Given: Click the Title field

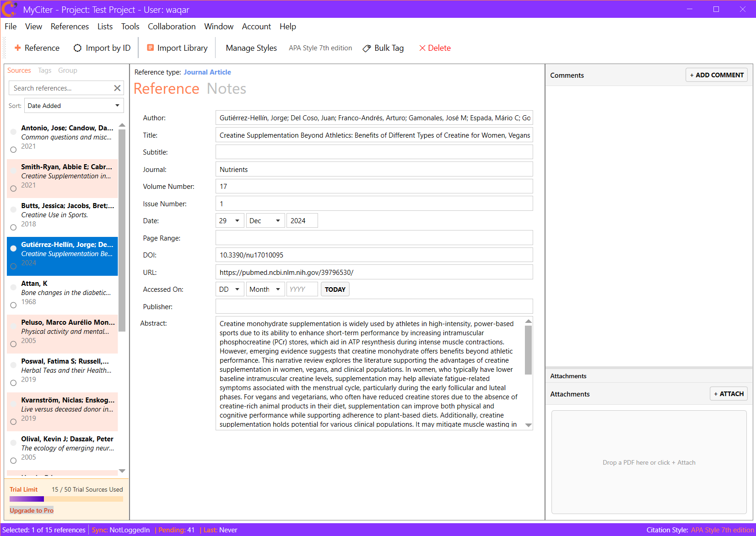Looking at the screenshot, I should [x=374, y=135].
